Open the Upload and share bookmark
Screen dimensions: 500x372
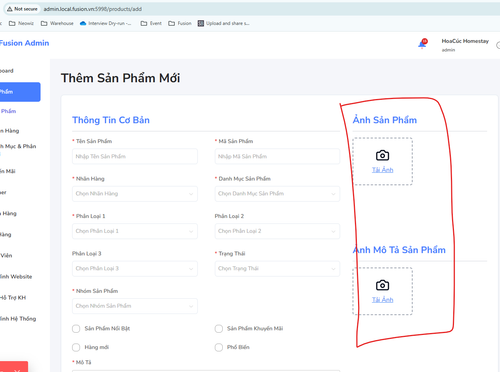224,23
